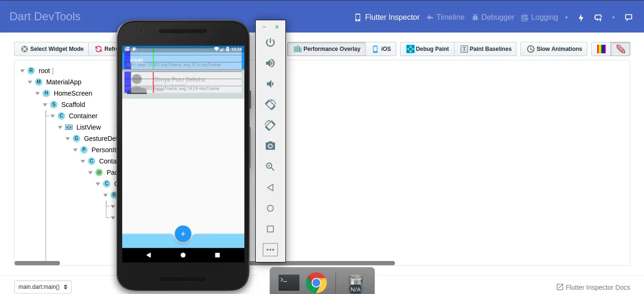The height and width of the screenshot is (294, 644).
Task: Take a screenshot with the camera icon
Action: [x=270, y=146]
